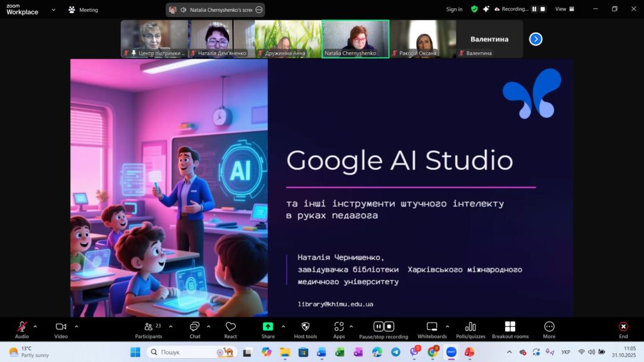Toggle the Video camera button
Screen dimensions: 644x362
[61, 329]
